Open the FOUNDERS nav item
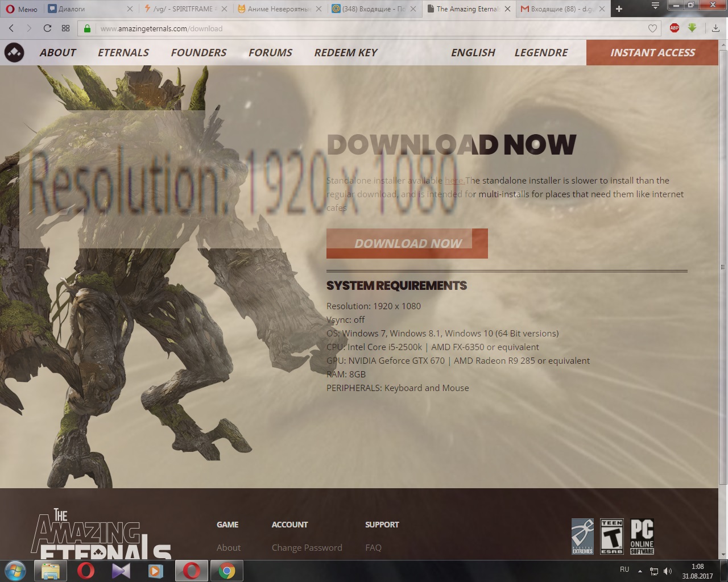The image size is (728, 582). tap(198, 52)
